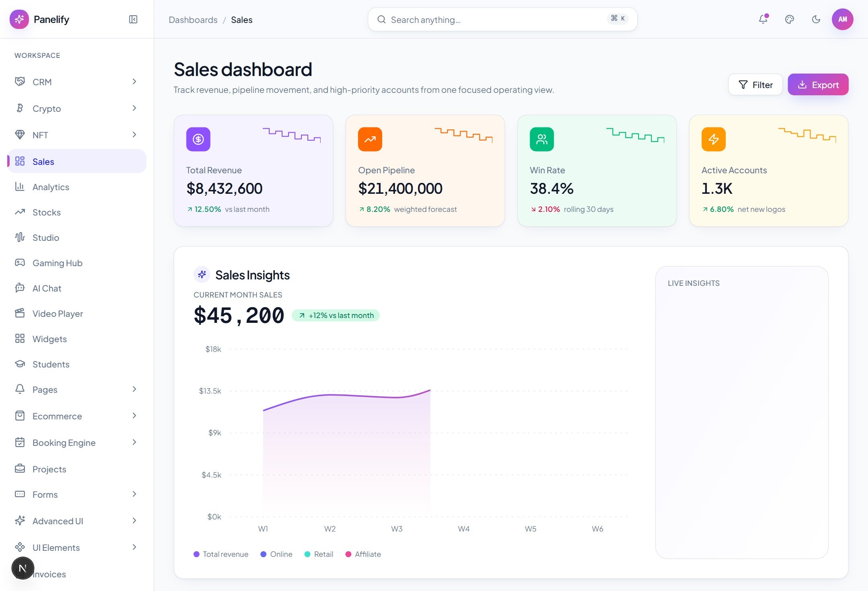Expand the Booking Engine submenu chevron
This screenshot has width=868, height=591.
tap(134, 442)
